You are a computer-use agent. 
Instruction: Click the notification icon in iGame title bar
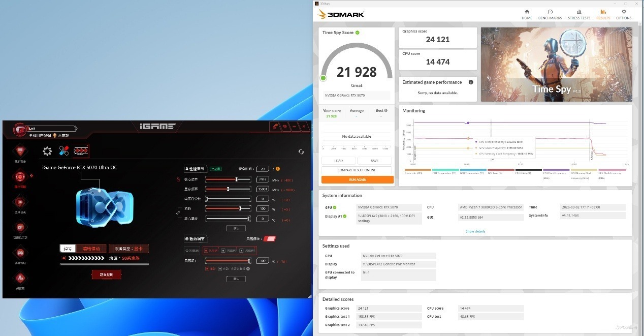coord(275,127)
